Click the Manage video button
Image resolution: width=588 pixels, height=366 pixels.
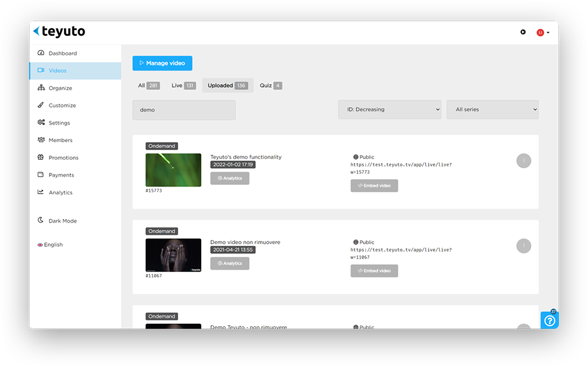pyautogui.click(x=162, y=63)
